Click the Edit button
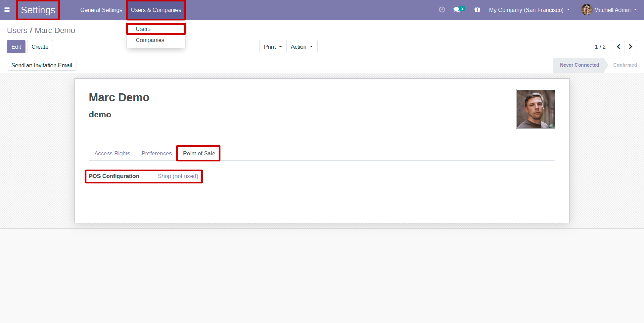 tap(16, 47)
